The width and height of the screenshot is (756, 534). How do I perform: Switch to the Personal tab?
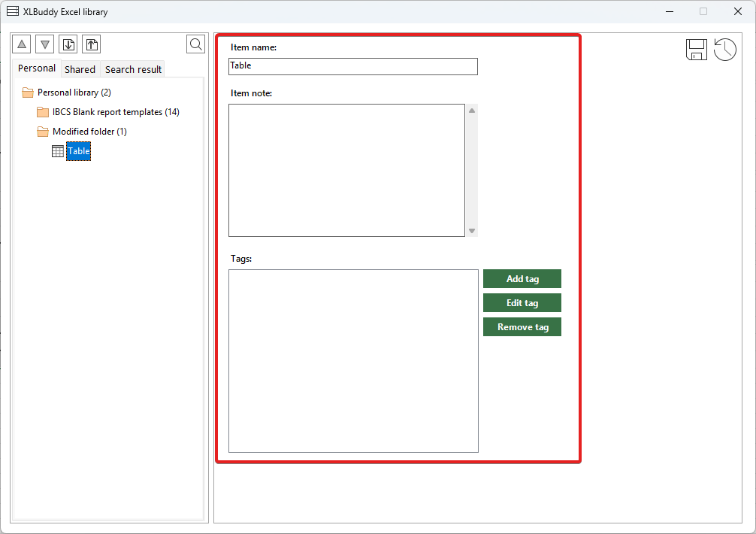(x=37, y=68)
